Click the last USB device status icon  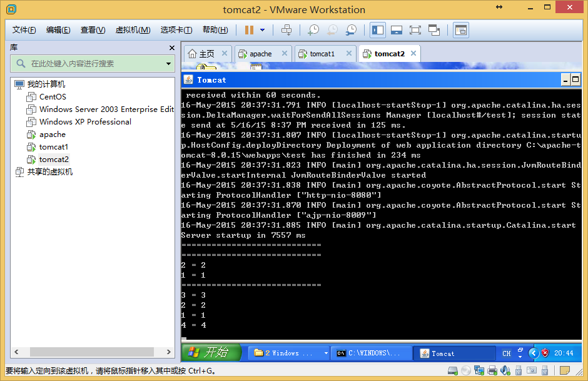[544, 371]
